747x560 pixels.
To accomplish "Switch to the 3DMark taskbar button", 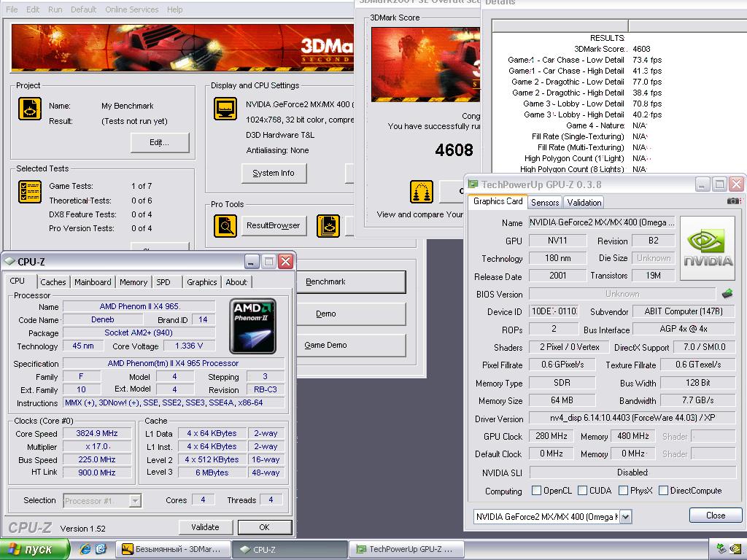I will pyautogui.click(x=174, y=549).
